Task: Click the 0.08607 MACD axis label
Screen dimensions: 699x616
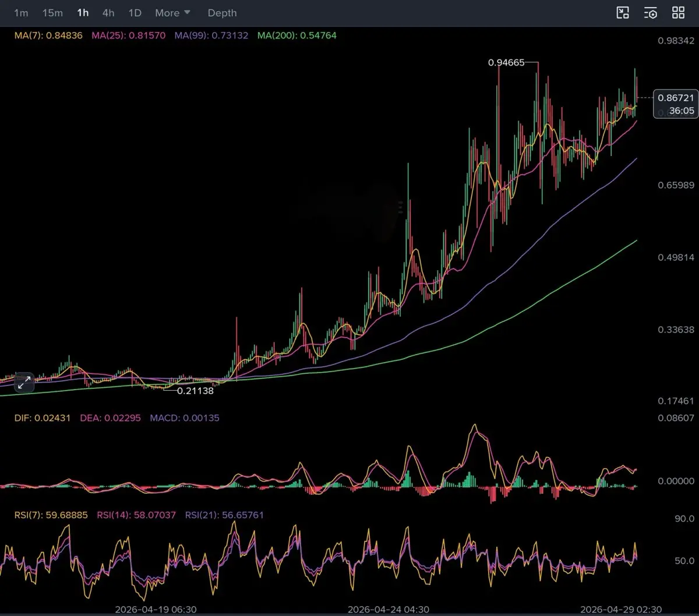Action: coord(676,418)
